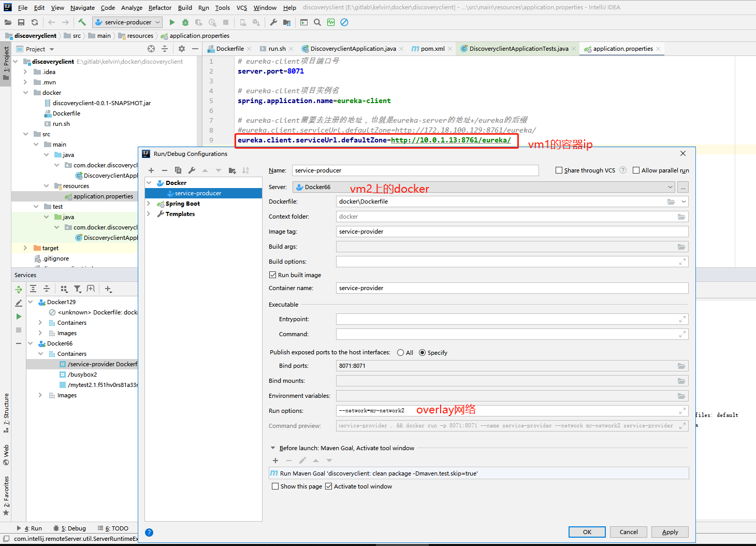Image resolution: width=756 pixels, height=546 pixels.
Task: Click the Filter funnel icon in Services
Action: coord(77,289)
